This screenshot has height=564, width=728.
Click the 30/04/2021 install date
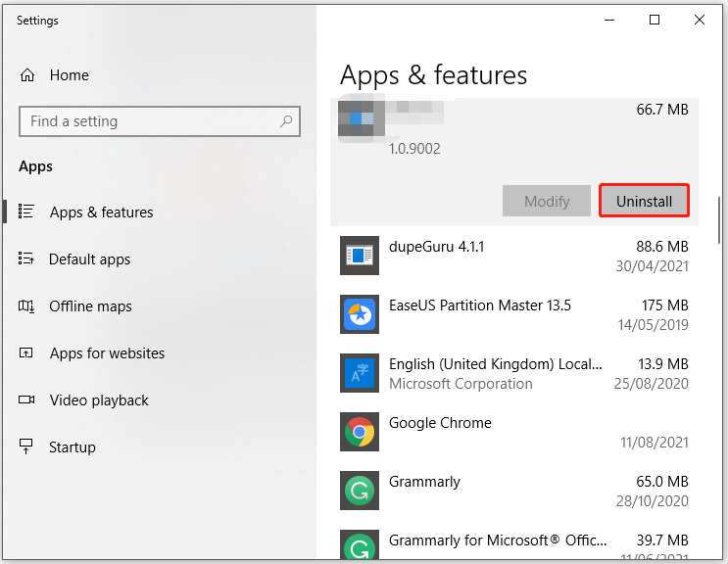pos(652,265)
